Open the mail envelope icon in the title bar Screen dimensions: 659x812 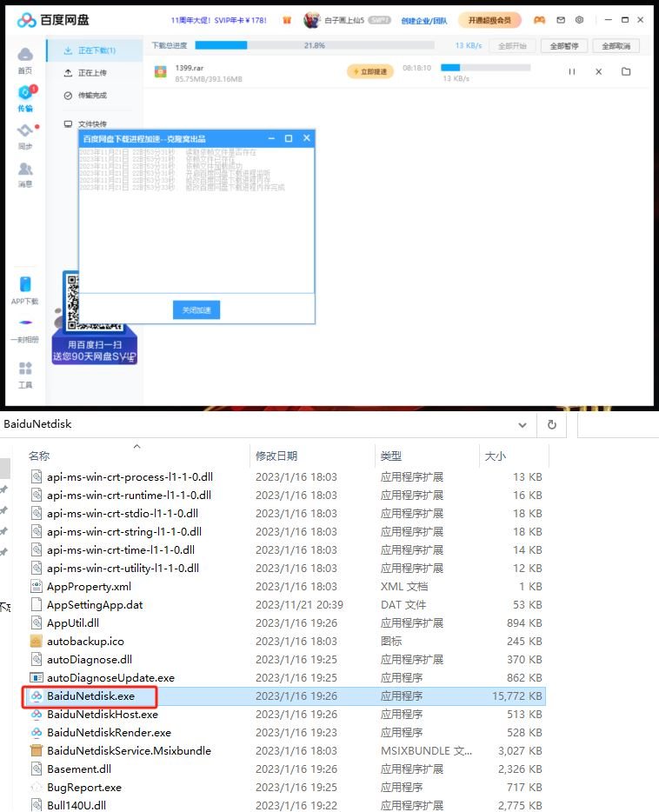(561, 20)
